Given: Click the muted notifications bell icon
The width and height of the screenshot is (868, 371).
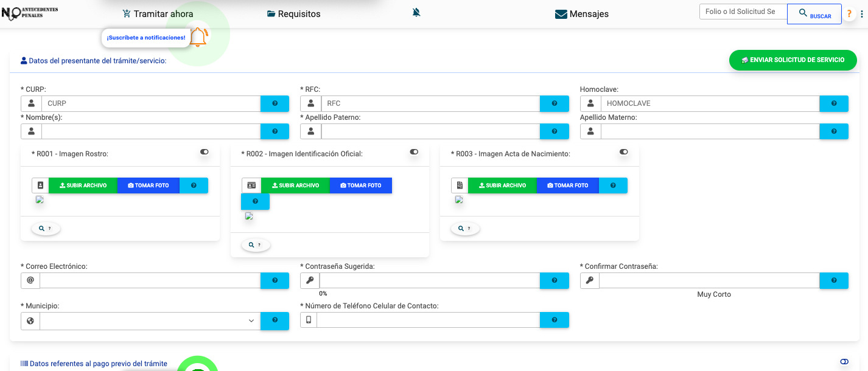Looking at the screenshot, I should coord(416,13).
